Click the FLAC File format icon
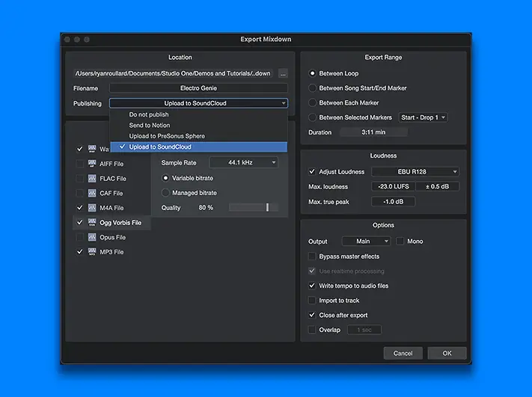The image size is (532, 397). [x=92, y=179]
